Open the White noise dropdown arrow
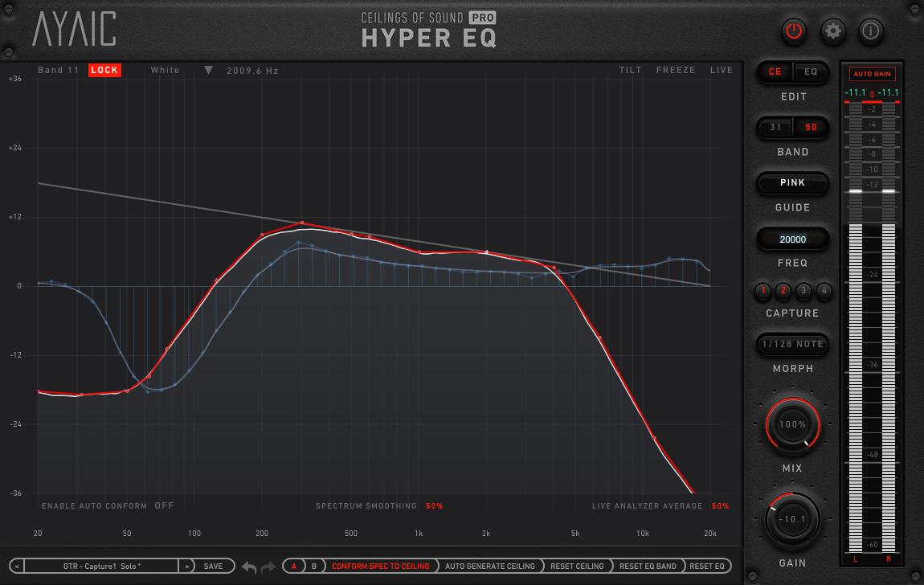 208,71
